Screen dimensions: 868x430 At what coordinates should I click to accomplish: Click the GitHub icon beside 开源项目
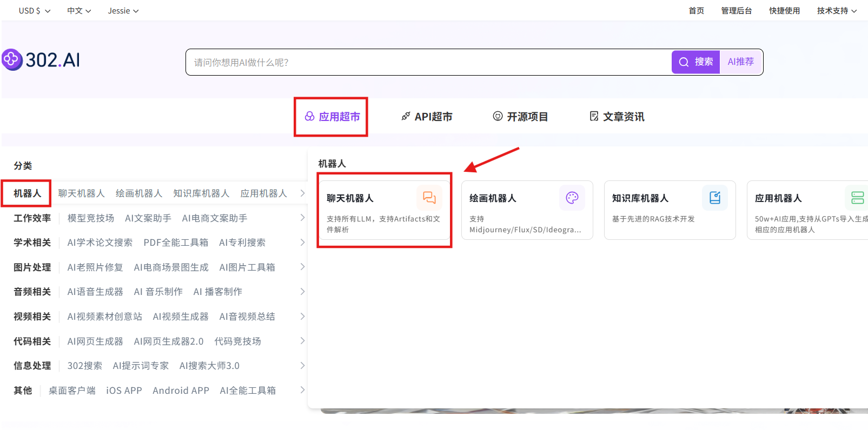tap(498, 116)
